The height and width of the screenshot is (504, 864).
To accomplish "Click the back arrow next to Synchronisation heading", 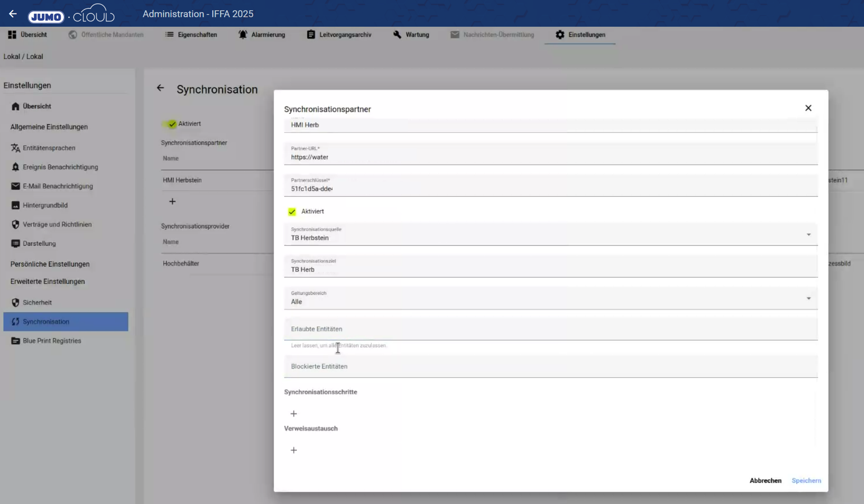I will [x=160, y=88].
